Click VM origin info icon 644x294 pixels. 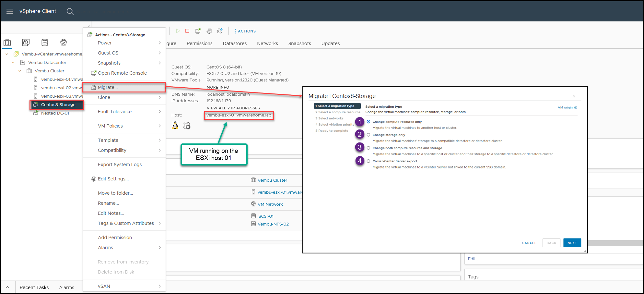576,107
